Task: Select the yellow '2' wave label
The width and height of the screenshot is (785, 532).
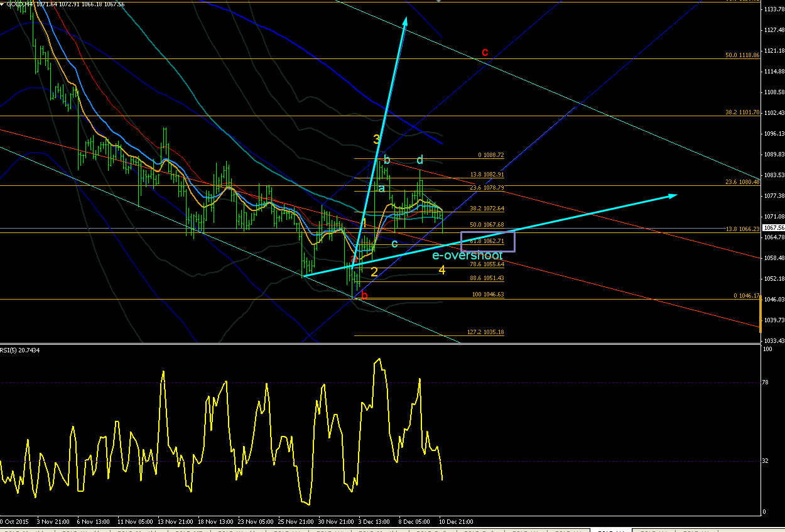Action: point(374,272)
